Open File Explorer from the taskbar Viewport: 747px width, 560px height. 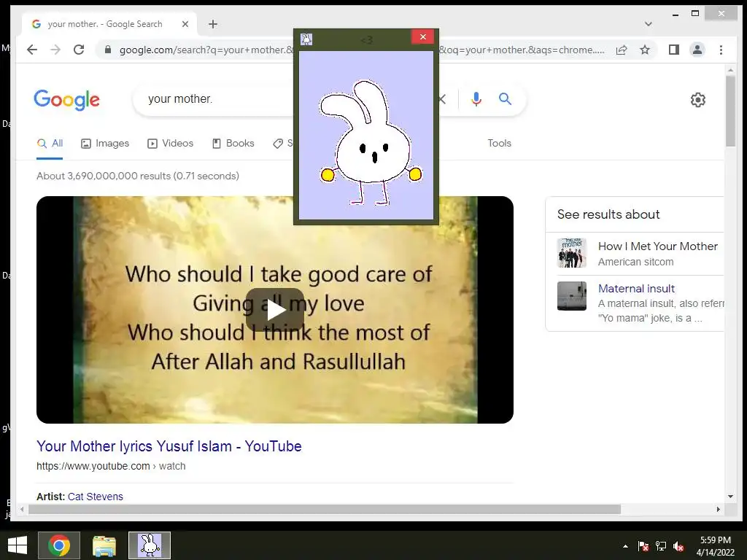pos(104,545)
